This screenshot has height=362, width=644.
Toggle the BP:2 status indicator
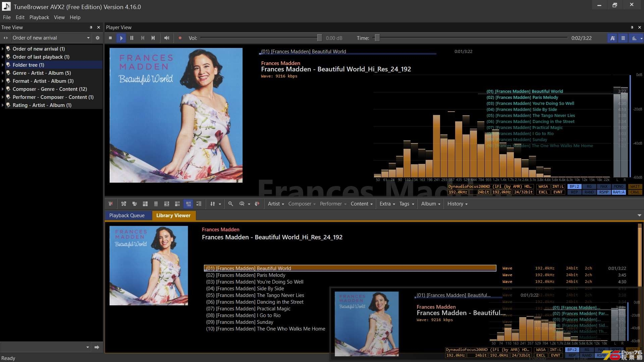click(x=574, y=187)
